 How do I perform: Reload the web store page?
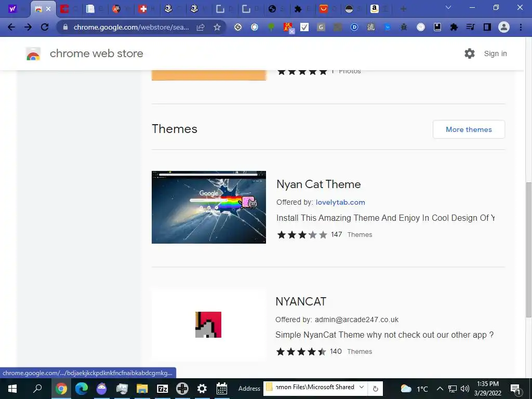pyautogui.click(x=45, y=27)
